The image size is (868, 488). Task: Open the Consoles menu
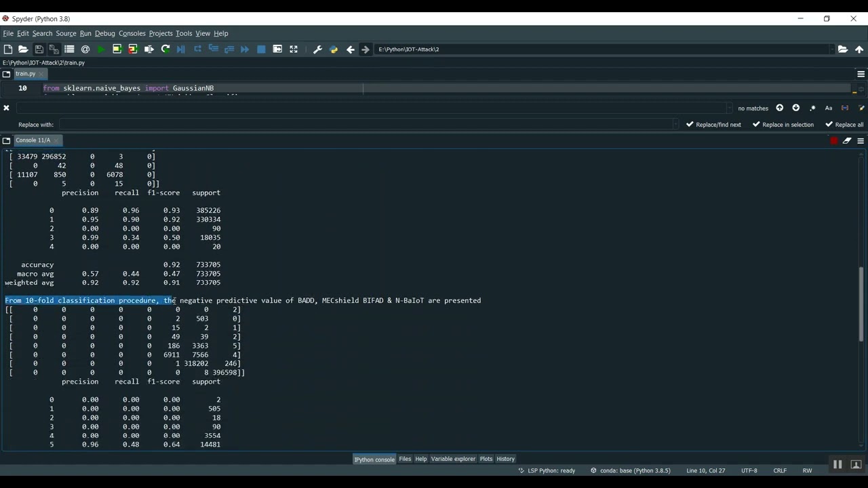pos(132,33)
